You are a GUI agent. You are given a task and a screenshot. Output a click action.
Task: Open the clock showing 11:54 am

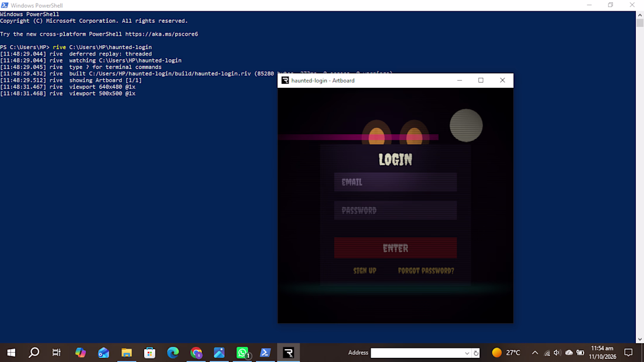tap(602, 353)
